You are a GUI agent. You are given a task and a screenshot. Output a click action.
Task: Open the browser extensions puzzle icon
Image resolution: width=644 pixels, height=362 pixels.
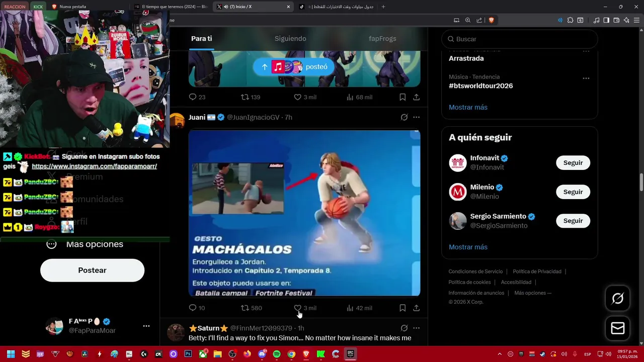pos(570,20)
